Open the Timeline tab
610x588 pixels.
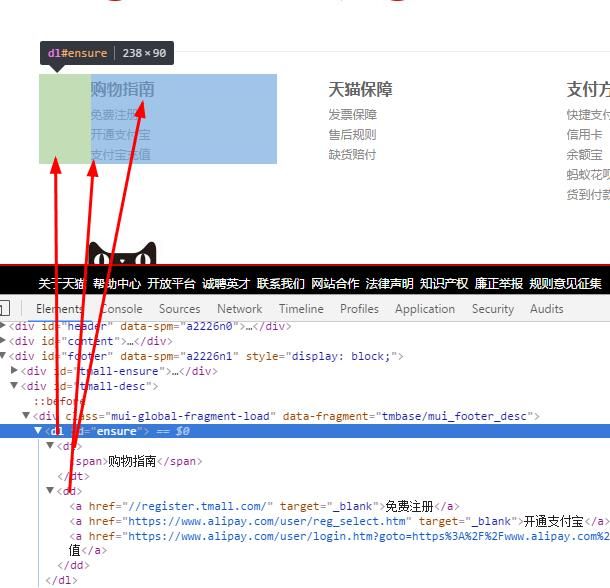(301, 309)
